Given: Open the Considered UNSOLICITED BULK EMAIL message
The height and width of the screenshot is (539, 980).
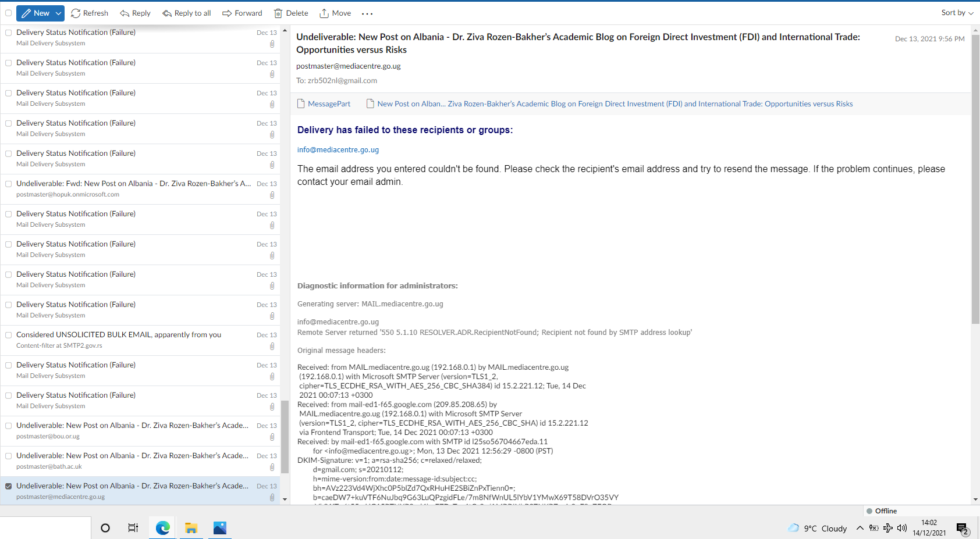Looking at the screenshot, I should (140, 340).
